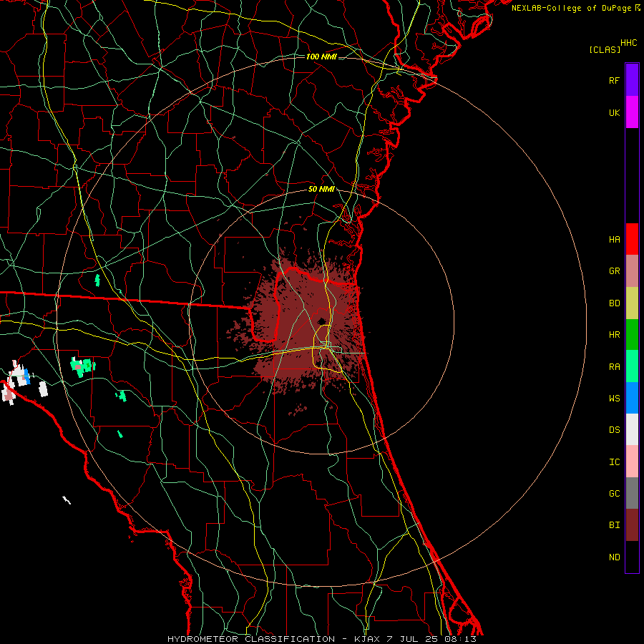This screenshot has width=644, height=644.
Task: Click the ND black legend swatch
Action: point(632,557)
